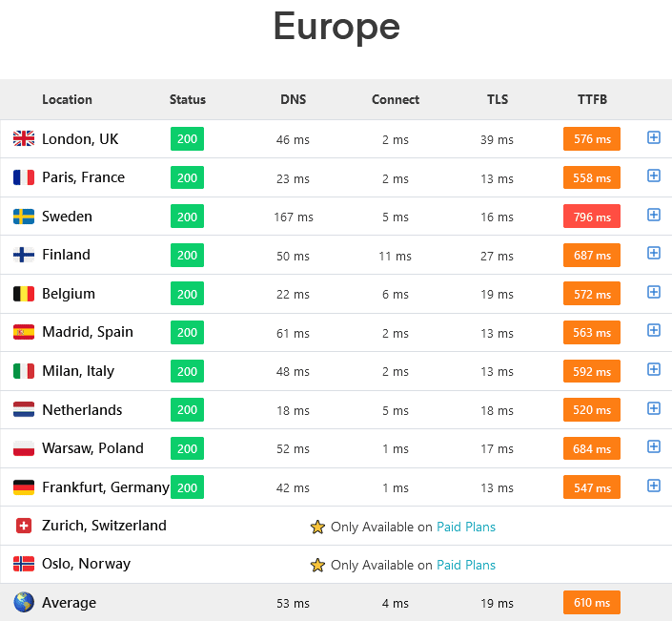672x621 pixels.
Task: Expand details for Paris, France row
Action: tap(653, 176)
